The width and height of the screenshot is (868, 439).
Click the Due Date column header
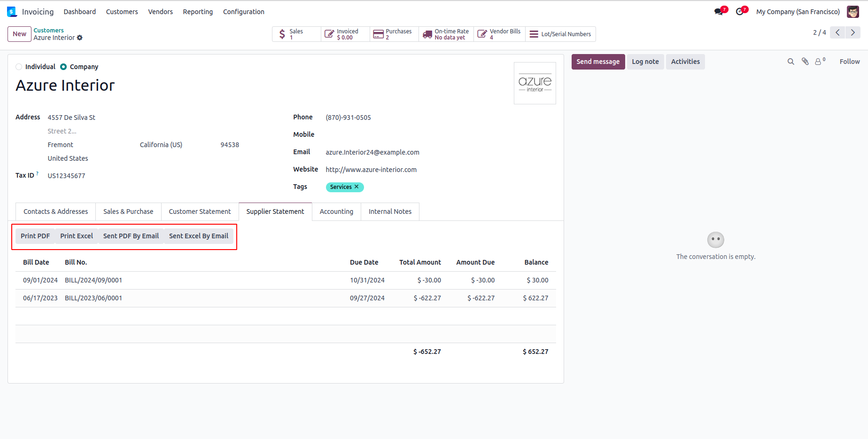click(364, 262)
